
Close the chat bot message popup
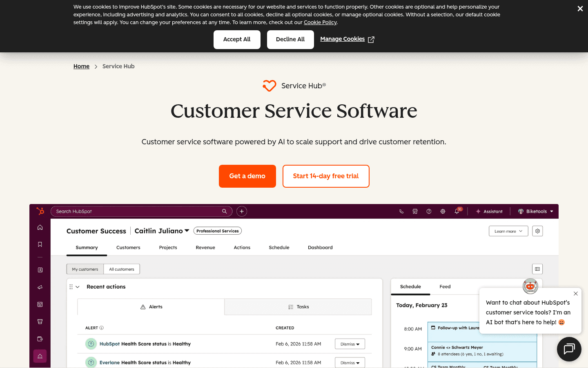[x=575, y=294]
